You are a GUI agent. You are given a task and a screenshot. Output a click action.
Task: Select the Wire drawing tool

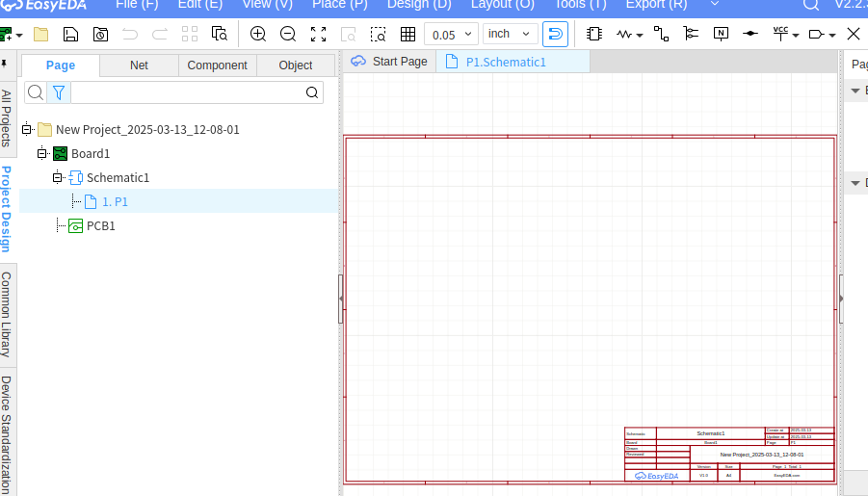pos(661,35)
